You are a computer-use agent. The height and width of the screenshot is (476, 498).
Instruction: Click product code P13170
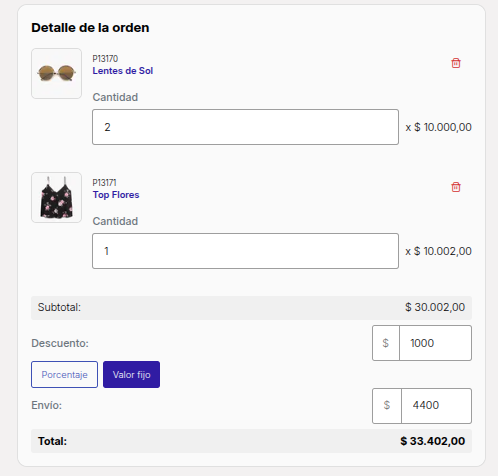tap(105, 59)
